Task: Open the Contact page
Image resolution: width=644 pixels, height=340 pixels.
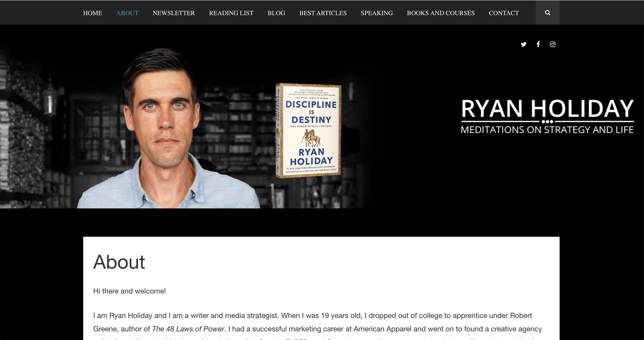Action: [x=504, y=13]
